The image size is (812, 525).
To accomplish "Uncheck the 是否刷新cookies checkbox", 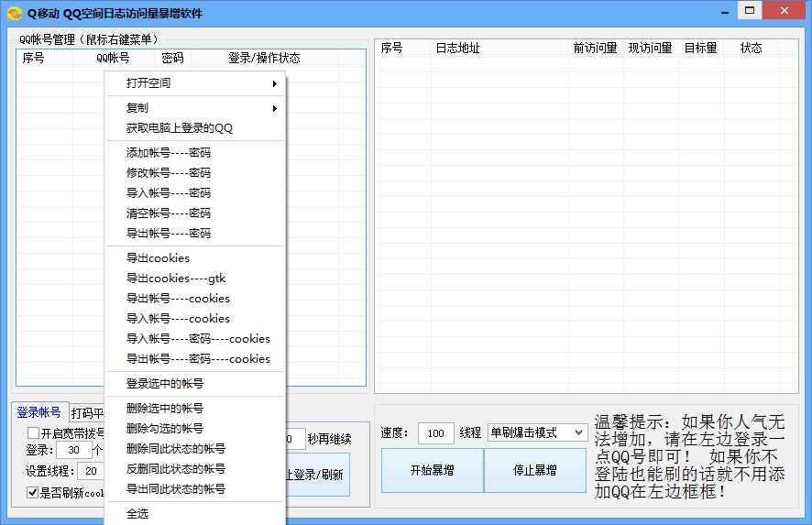I will coord(33,492).
